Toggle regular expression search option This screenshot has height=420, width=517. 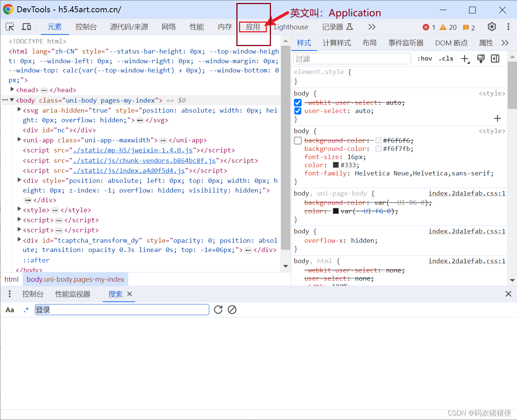pyautogui.click(x=26, y=310)
